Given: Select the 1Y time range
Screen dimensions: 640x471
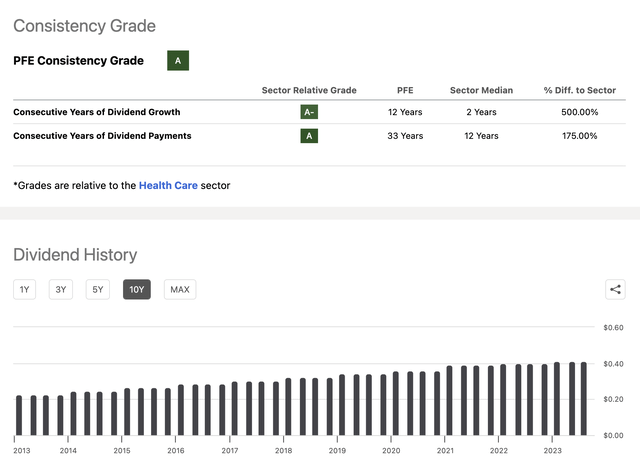Looking at the screenshot, I should [x=25, y=290].
